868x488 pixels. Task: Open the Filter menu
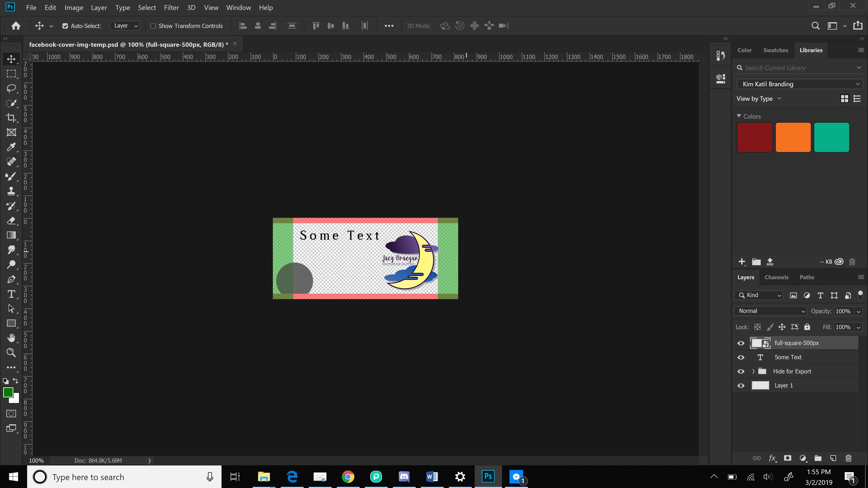(x=171, y=7)
